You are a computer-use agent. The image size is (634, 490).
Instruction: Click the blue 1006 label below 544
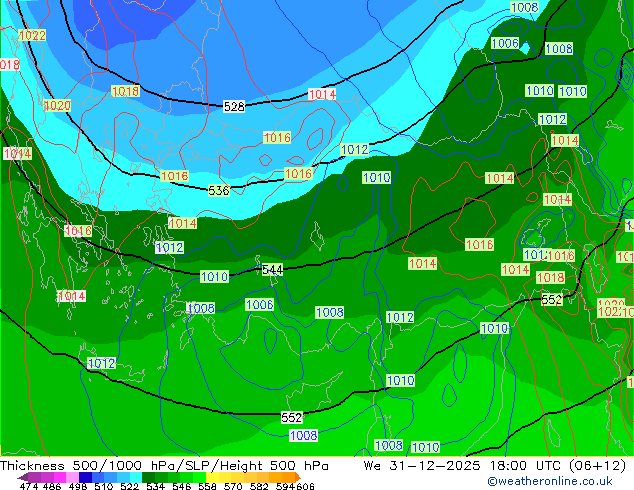(260, 305)
